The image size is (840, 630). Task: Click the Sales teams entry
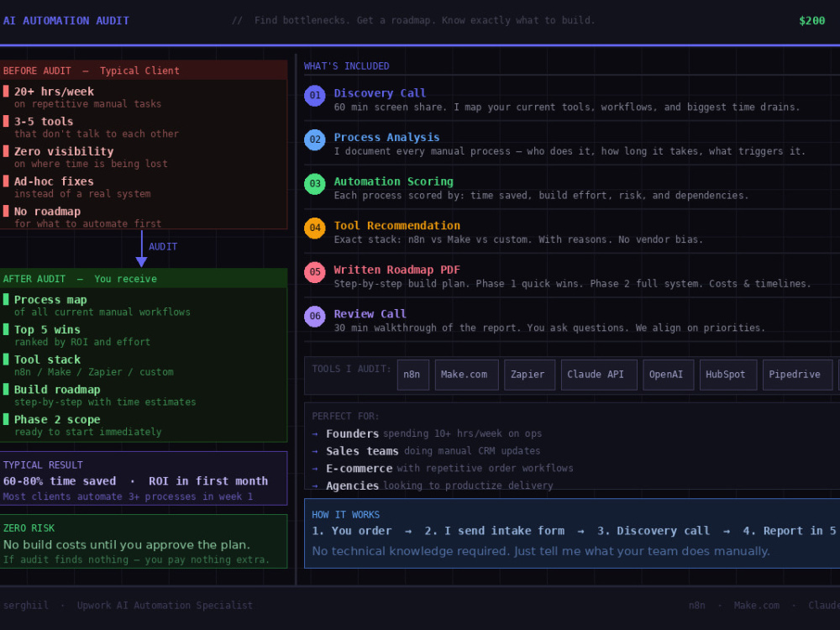coord(362,451)
